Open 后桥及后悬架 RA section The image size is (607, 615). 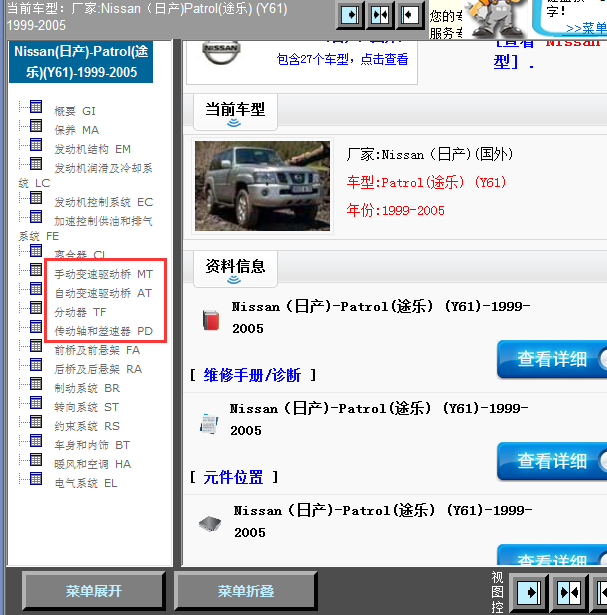(x=98, y=369)
